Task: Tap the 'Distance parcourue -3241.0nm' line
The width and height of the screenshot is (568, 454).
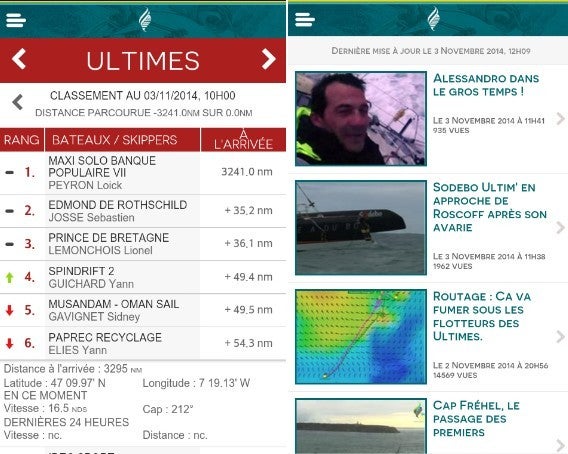Action: coord(144,113)
